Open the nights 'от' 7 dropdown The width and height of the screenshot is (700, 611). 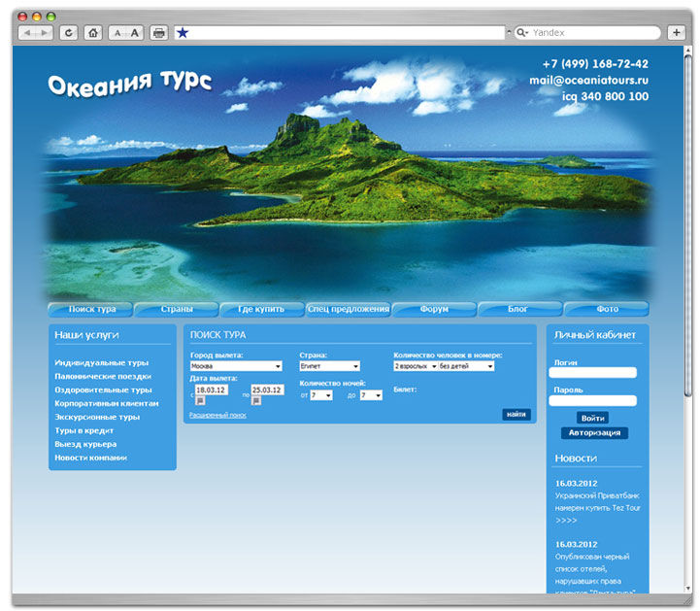pyautogui.click(x=321, y=395)
